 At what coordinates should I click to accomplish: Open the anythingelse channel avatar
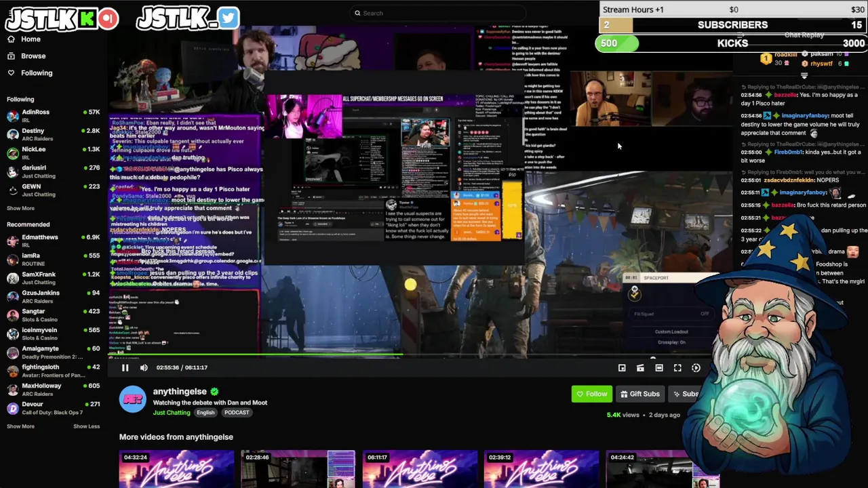132,399
